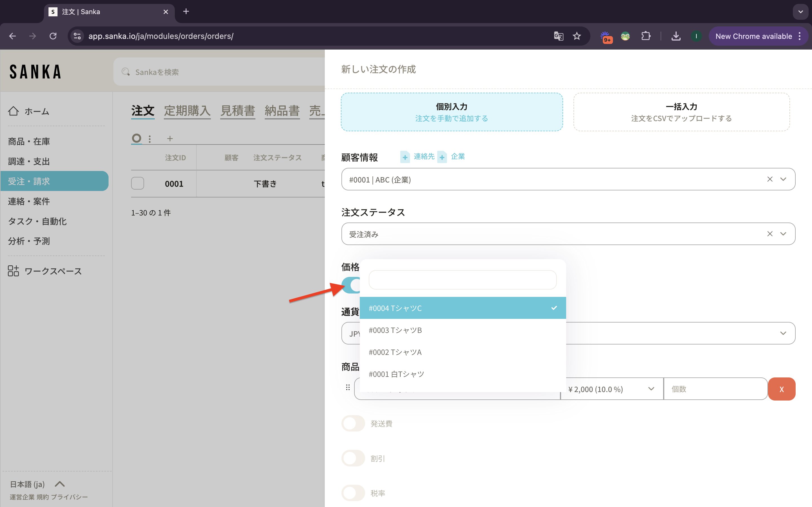Enable the 発送費 shipping fee toggle
This screenshot has height=507, width=812.
pos(353,424)
